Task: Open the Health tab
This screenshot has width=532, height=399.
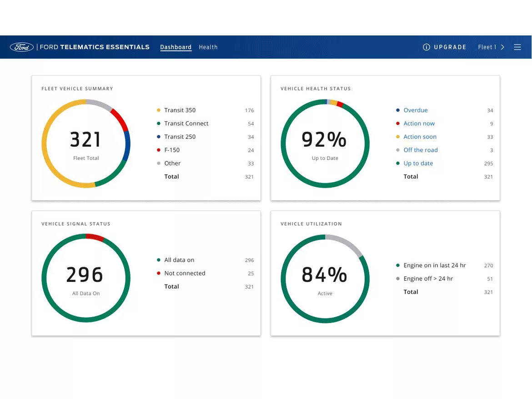Action: [x=208, y=47]
